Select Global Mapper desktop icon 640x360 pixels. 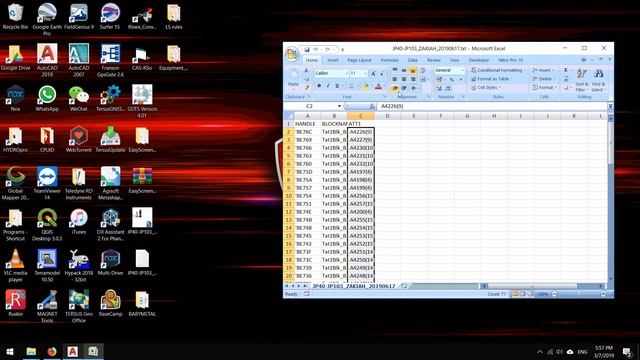click(x=15, y=183)
